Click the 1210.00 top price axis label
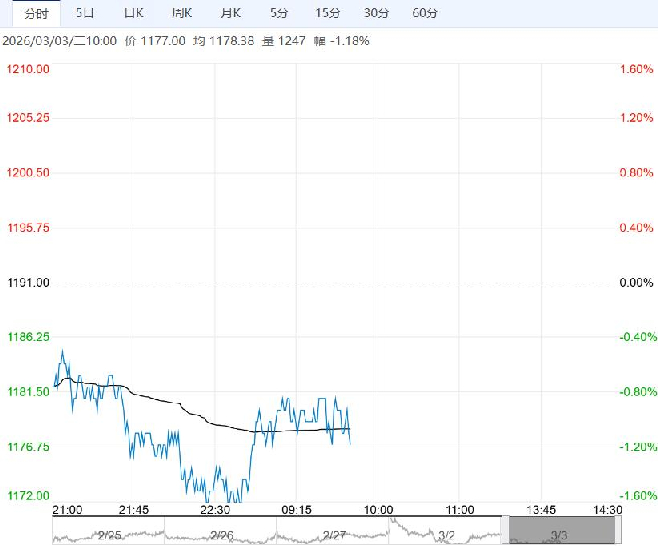Viewport: 658px width, 546px height. (29, 69)
